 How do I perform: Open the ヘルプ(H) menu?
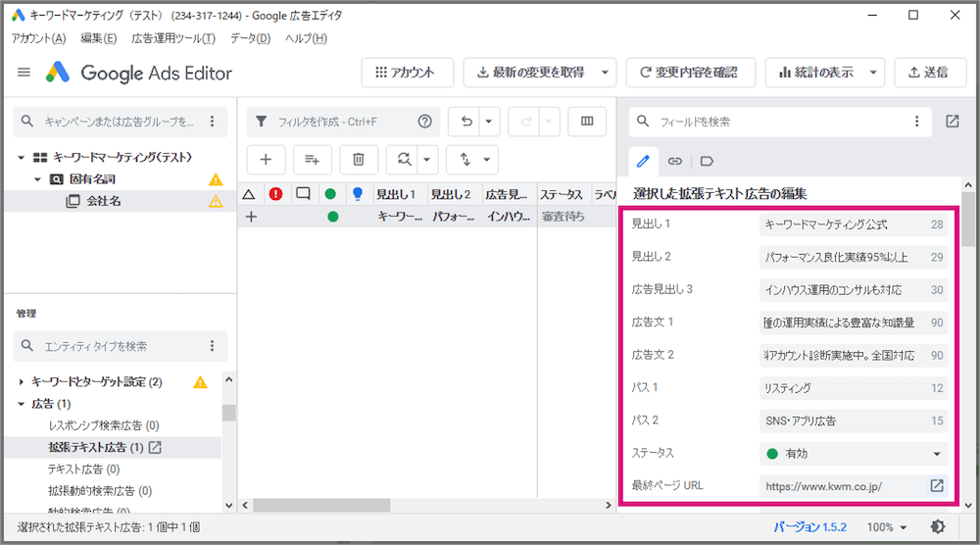pyautogui.click(x=306, y=39)
